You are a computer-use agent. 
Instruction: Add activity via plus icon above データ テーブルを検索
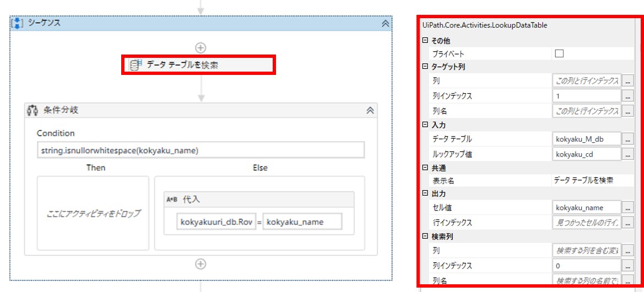tap(201, 47)
